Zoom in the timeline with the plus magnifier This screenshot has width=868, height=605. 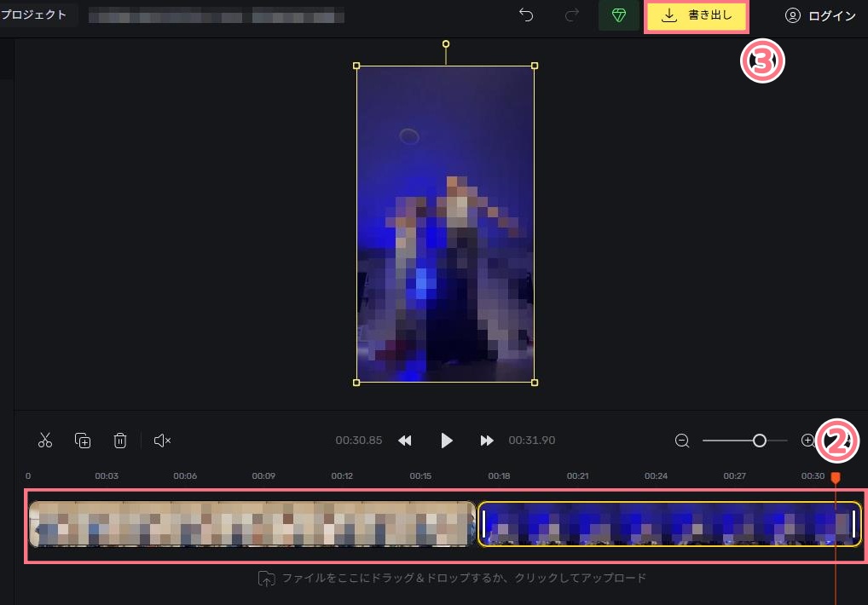point(807,441)
